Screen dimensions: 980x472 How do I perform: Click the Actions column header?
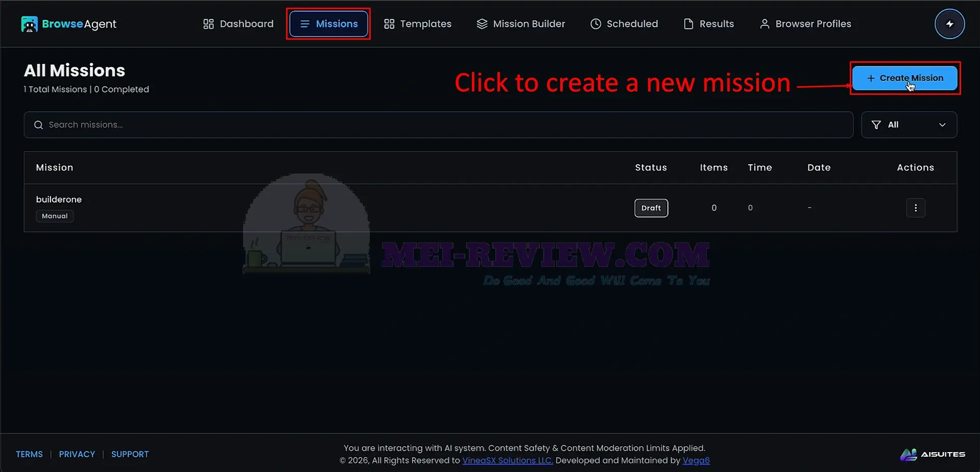(915, 167)
